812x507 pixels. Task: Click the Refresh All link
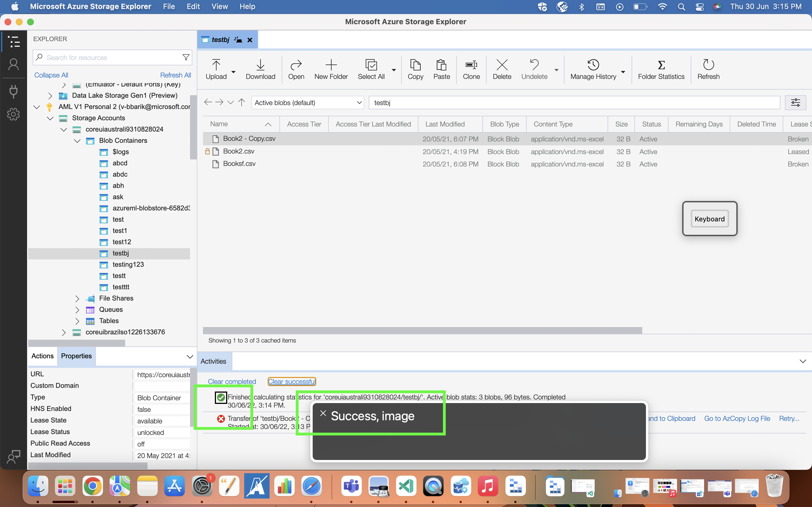(175, 75)
